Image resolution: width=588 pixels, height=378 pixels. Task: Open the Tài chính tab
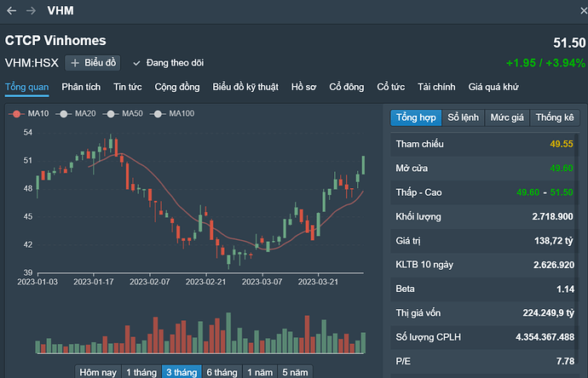point(436,87)
